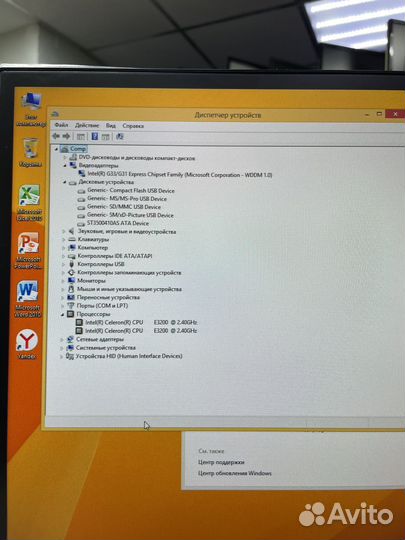This screenshot has height=540, width=405.
Task: Select the Microsoft Word 2010 desktop shortcut
Action: [28, 299]
